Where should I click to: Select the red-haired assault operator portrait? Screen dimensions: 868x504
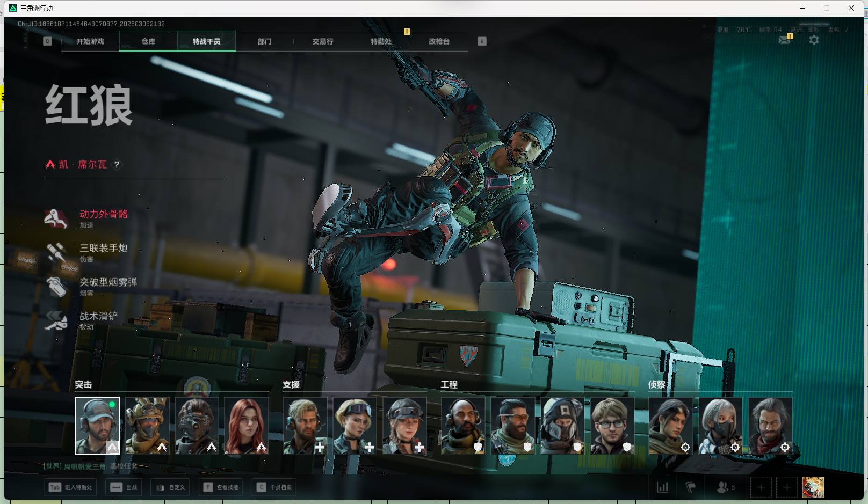coord(246,426)
